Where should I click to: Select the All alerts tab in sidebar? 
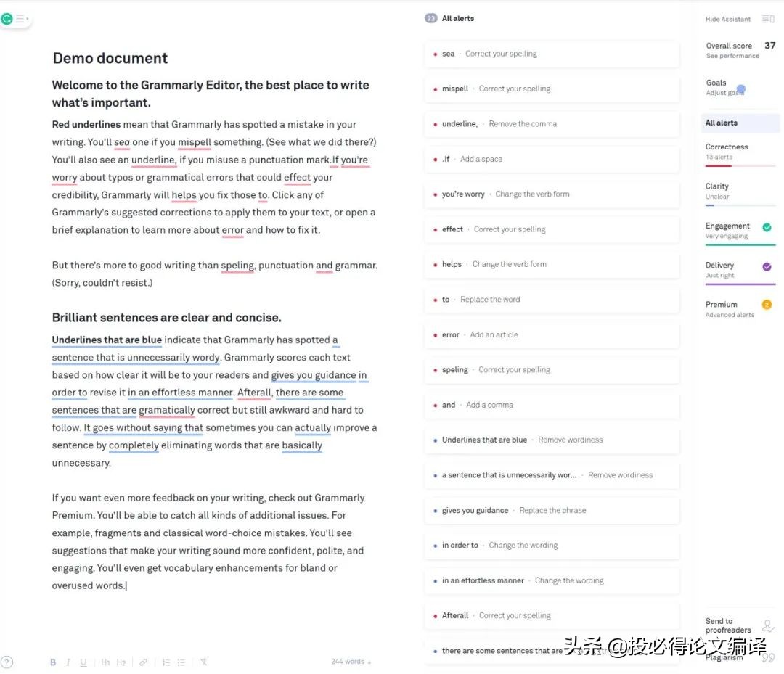click(x=740, y=123)
